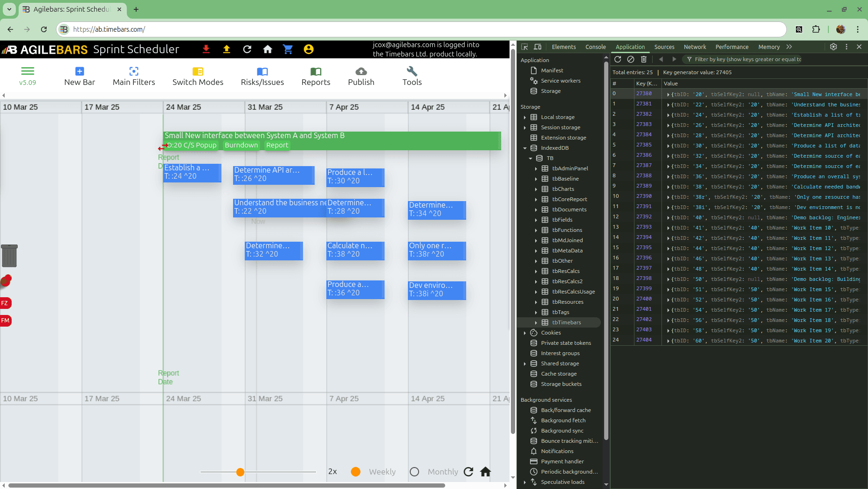
Task: Switch to the Elements tab
Action: pyautogui.click(x=564, y=47)
